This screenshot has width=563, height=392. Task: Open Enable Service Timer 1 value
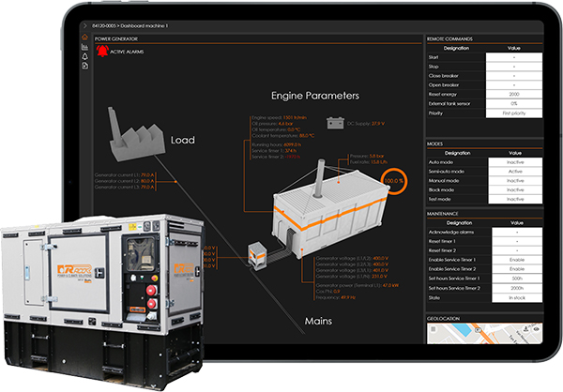(517, 260)
